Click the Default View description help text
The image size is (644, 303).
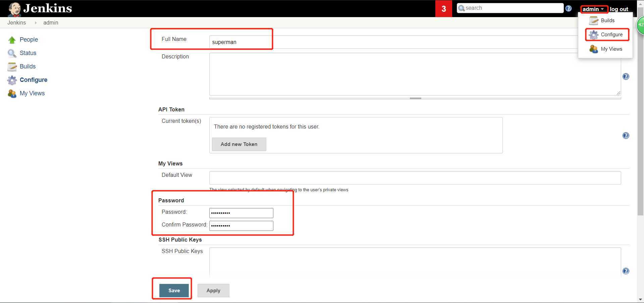279,190
